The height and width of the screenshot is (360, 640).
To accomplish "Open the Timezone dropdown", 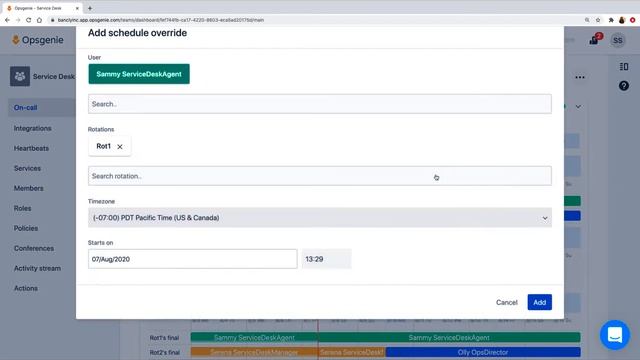I will [320, 218].
